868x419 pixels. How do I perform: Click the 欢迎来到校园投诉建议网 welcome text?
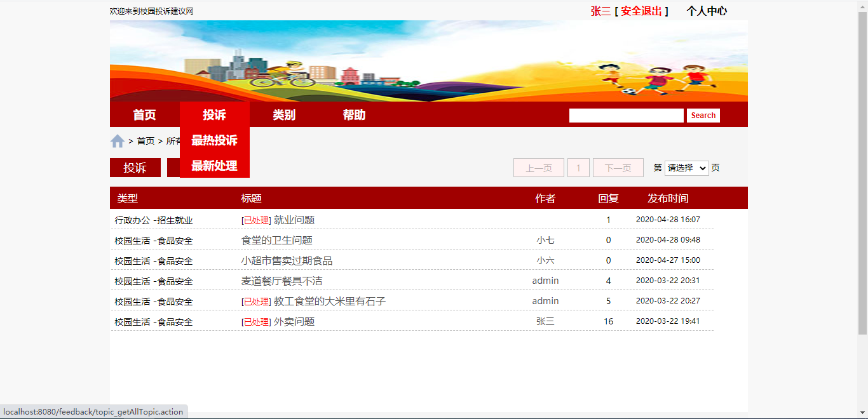point(151,11)
